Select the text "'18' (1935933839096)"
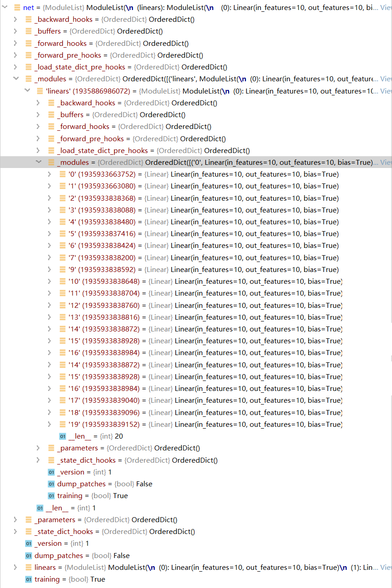 coord(104,412)
